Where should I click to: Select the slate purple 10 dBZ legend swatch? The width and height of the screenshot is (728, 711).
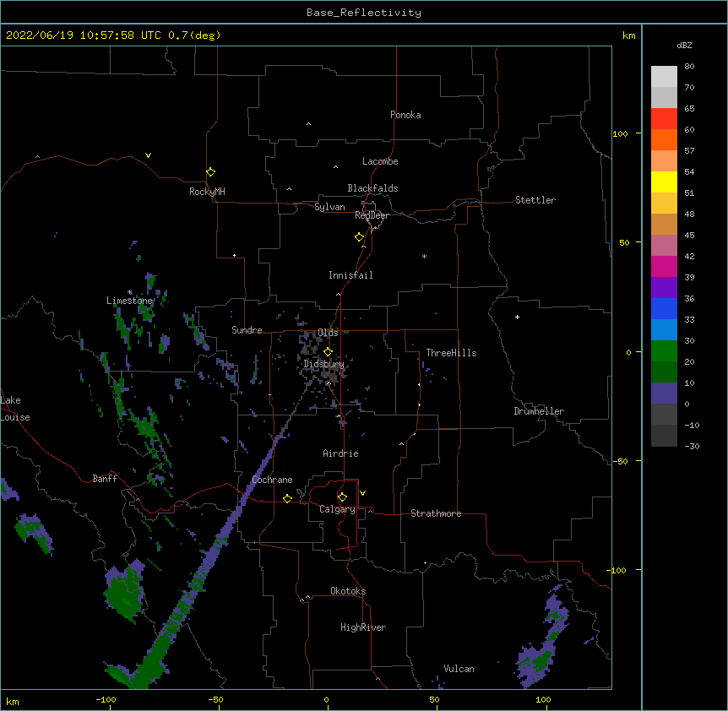[x=664, y=393]
